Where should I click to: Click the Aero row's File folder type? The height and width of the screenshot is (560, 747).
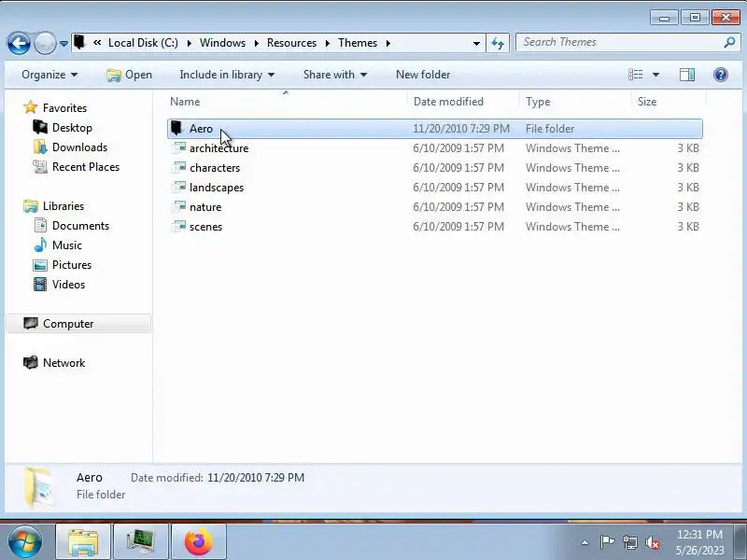550,129
